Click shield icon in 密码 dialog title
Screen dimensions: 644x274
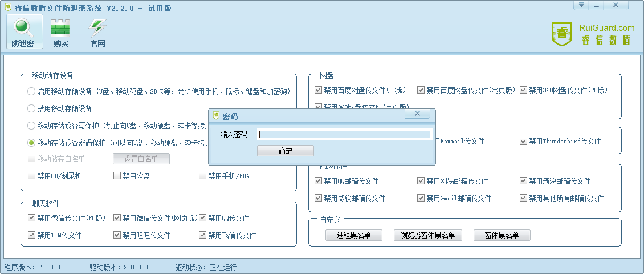pos(216,116)
